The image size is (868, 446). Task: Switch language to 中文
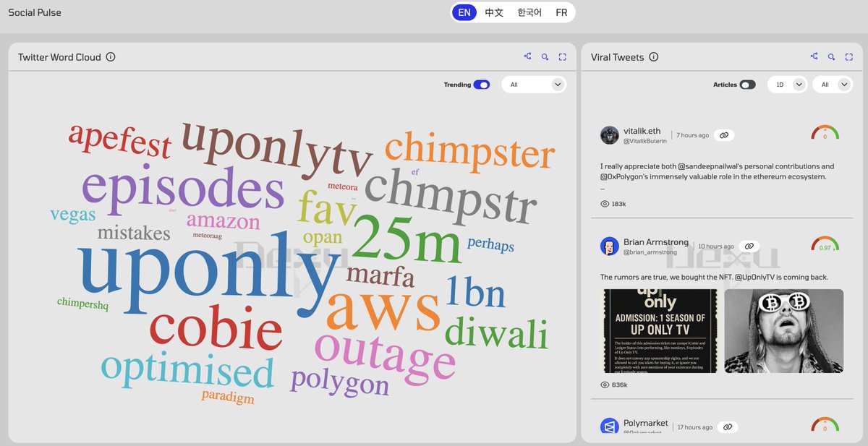coord(494,12)
